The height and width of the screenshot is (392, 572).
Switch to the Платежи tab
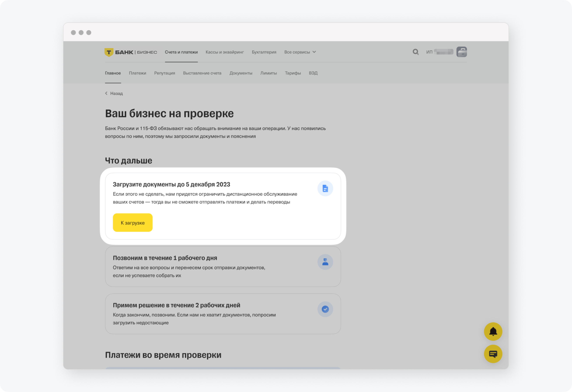pyautogui.click(x=137, y=73)
